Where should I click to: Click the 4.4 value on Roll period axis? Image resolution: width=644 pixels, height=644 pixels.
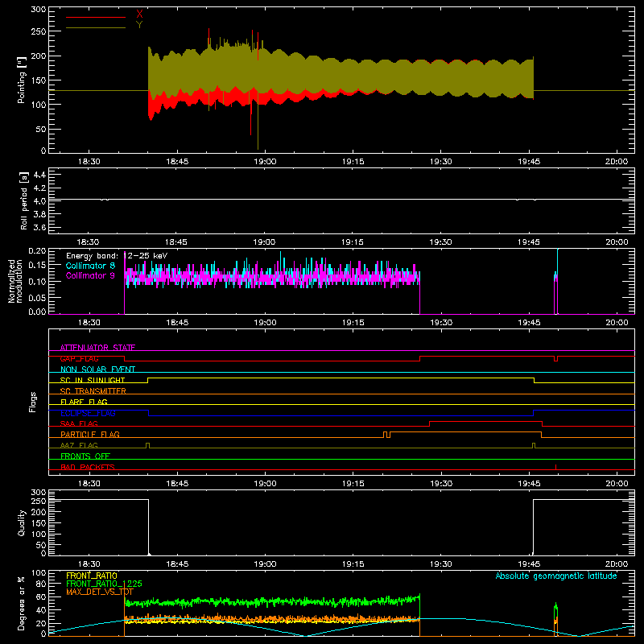tap(39, 175)
